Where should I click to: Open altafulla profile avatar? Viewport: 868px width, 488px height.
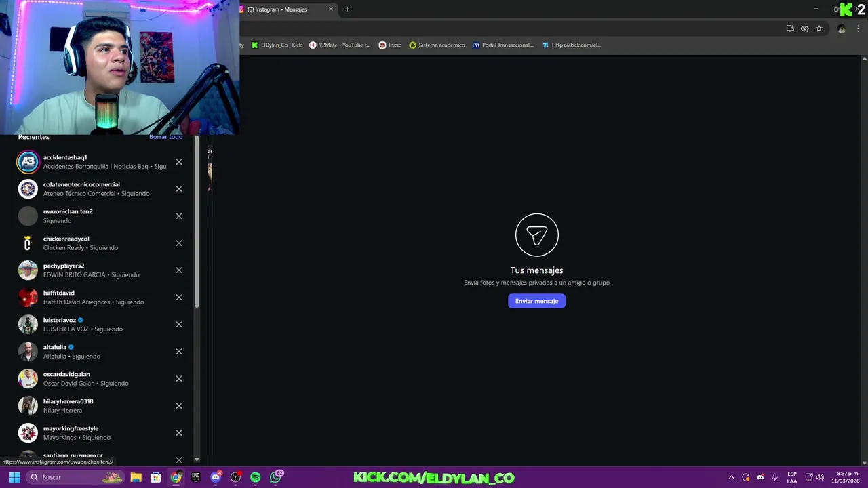[28, 352]
